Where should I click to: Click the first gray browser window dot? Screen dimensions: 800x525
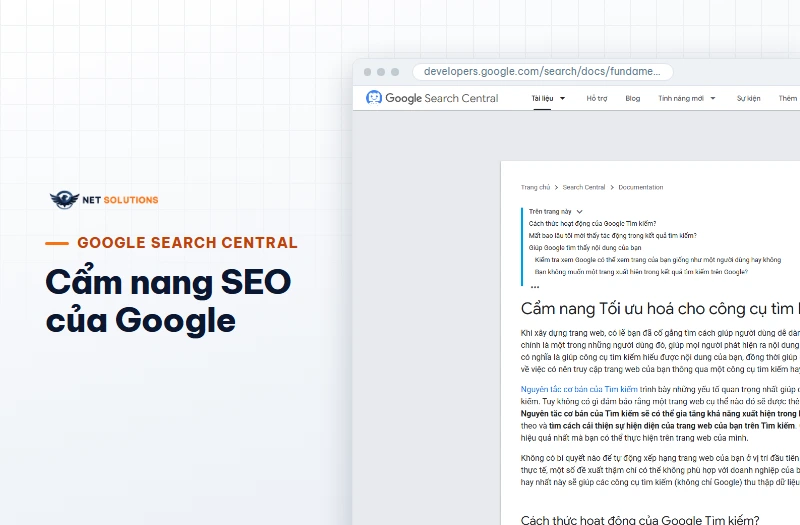coord(367,72)
